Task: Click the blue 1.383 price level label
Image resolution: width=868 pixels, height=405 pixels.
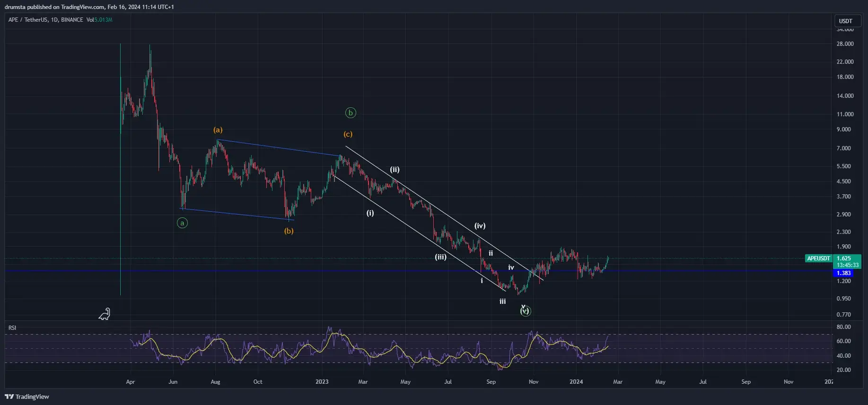Action: tap(843, 273)
